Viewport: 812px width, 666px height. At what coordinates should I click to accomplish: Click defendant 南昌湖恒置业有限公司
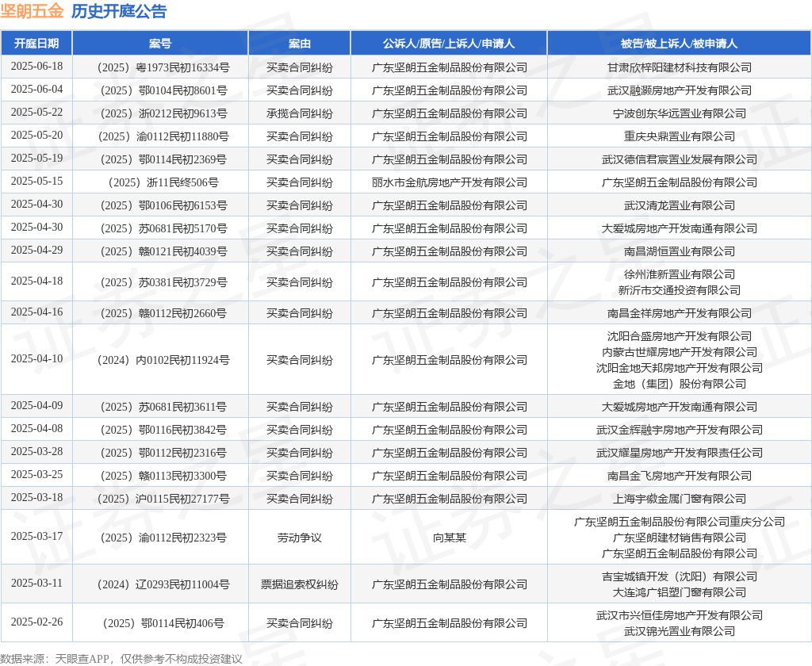pyautogui.click(x=680, y=251)
